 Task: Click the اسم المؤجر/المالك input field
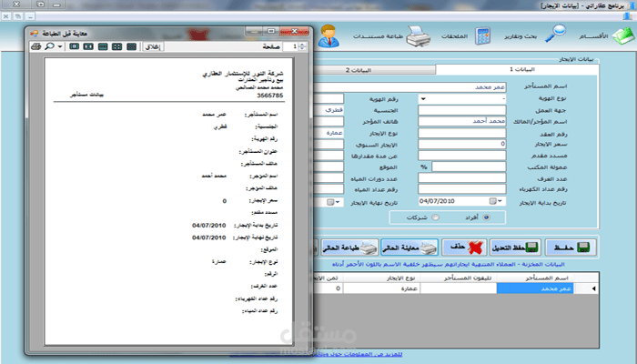pyautogui.click(x=462, y=121)
